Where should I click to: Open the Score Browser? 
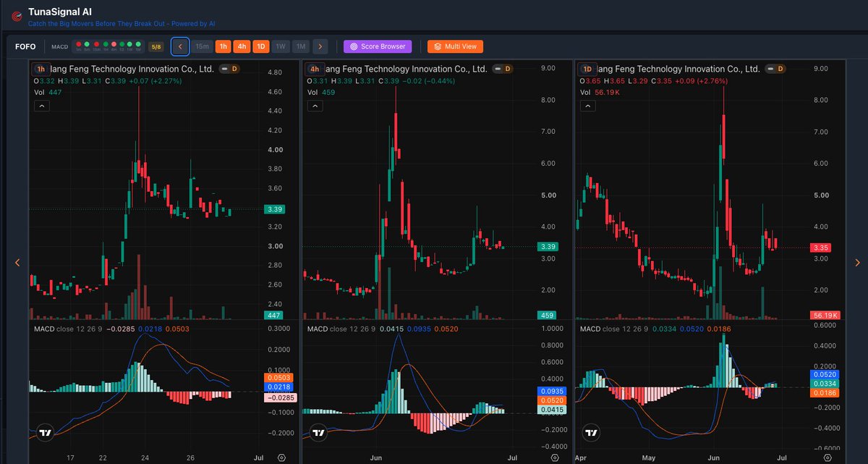378,46
